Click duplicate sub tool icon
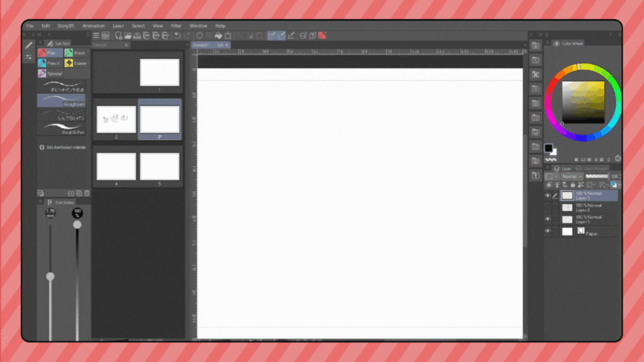This screenshot has width=644, height=362. tap(79, 193)
